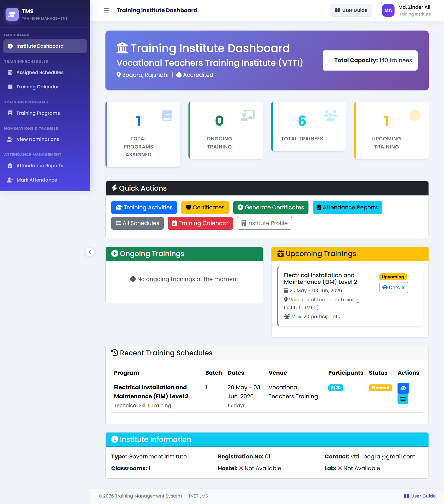
Task: Click the Mark Attendance user-check icon
Action: coord(10,180)
